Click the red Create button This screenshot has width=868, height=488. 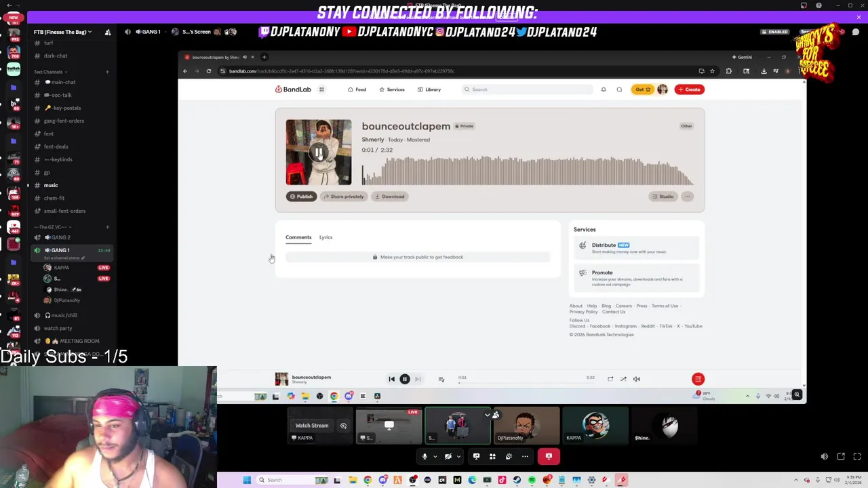(x=689, y=89)
